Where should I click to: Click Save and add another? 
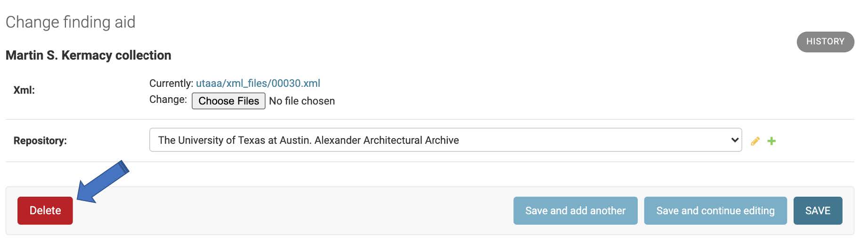click(575, 210)
